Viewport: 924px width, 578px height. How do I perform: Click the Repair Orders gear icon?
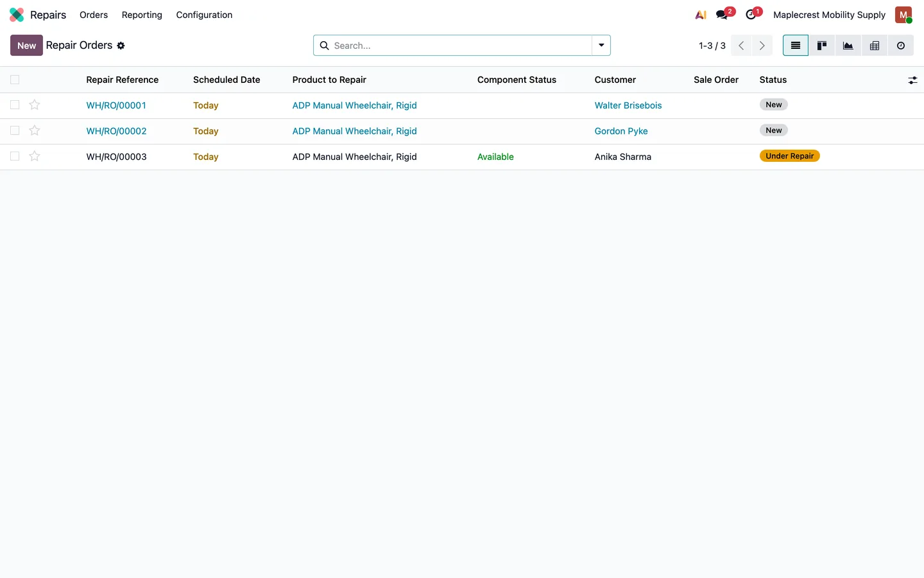coord(121,46)
